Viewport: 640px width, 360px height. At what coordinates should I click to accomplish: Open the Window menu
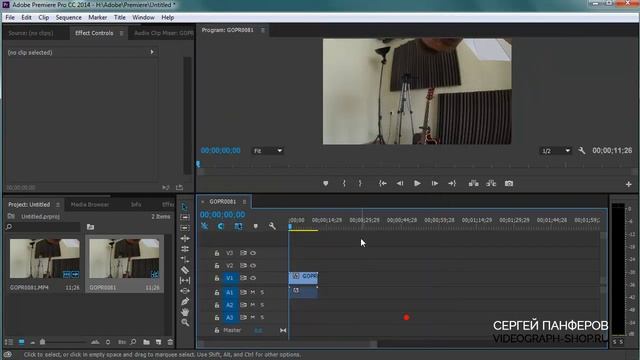143,18
